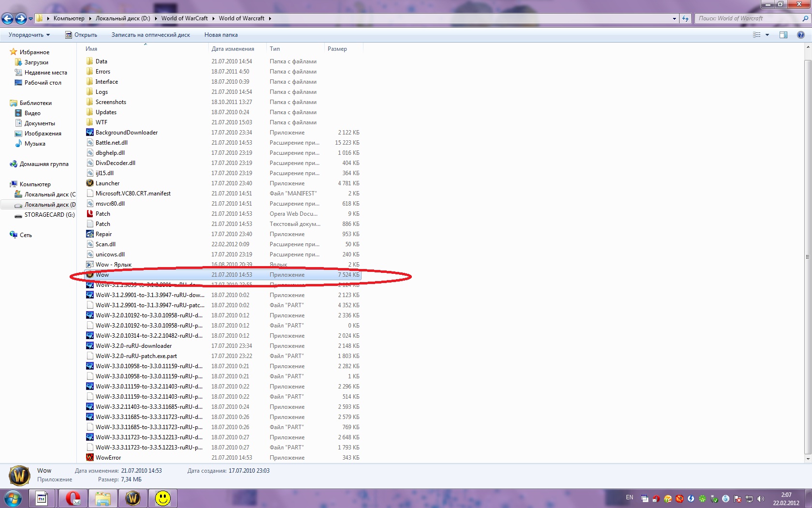Click the red Patch Opera Web Document icon
The image size is (812, 508).
point(90,214)
